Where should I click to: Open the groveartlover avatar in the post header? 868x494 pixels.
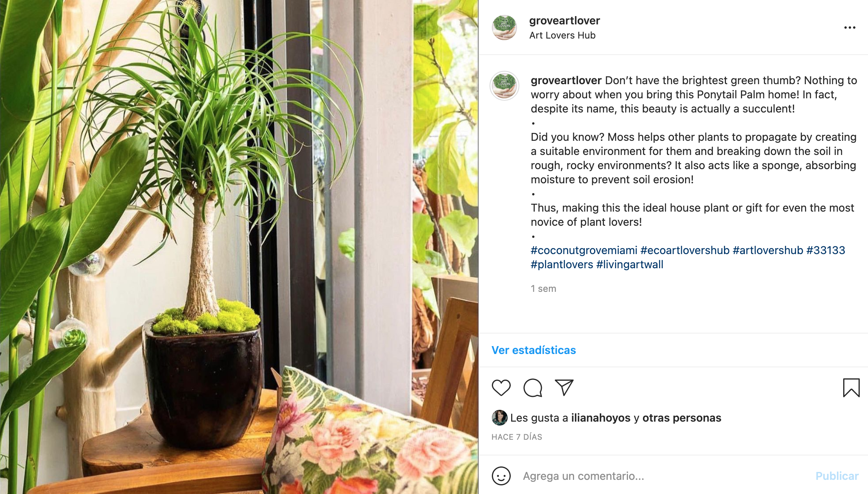coord(504,28)
